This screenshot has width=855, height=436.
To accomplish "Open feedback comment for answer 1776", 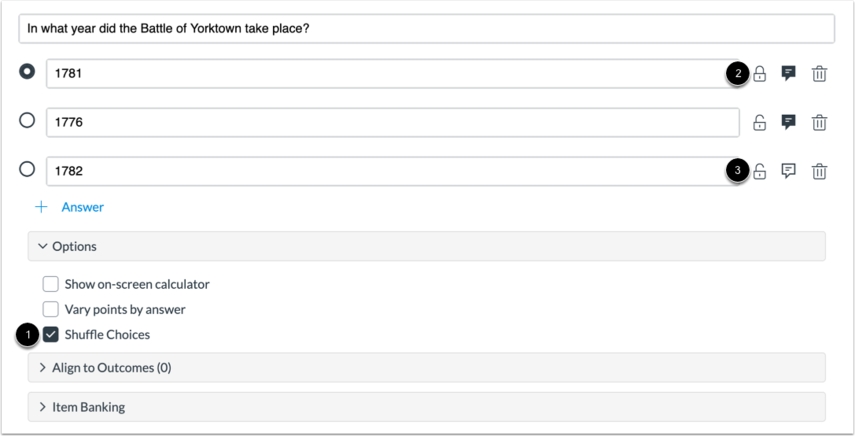I will 789,122.
